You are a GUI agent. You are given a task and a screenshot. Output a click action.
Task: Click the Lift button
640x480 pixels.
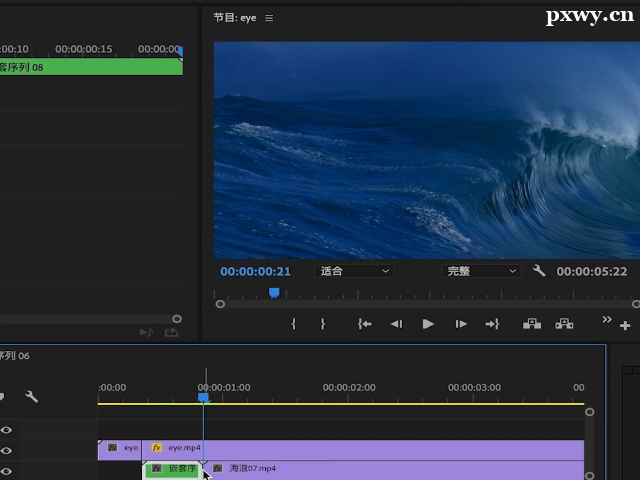[x=531, y=324]
